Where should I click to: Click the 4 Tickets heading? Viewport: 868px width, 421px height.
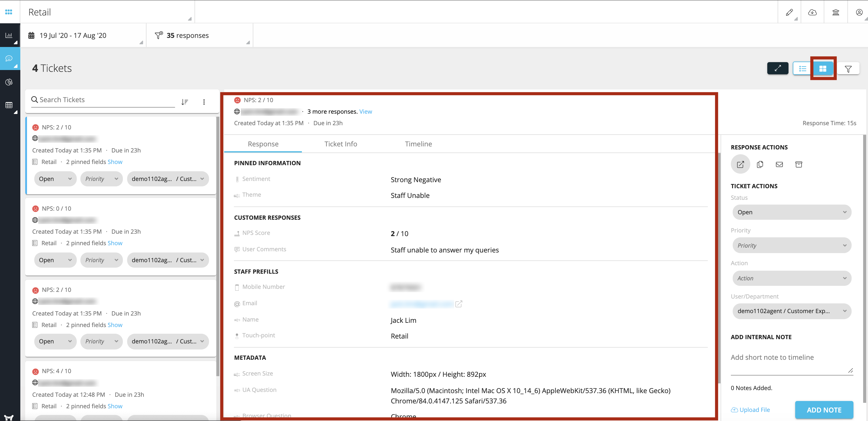52,68
